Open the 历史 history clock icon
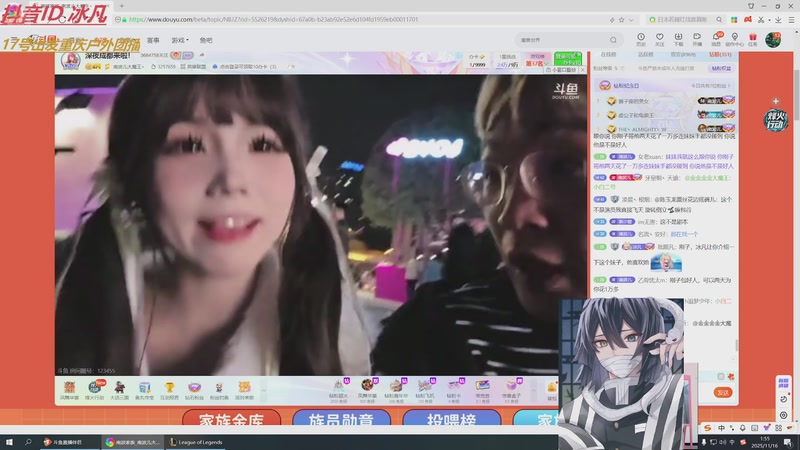800x450 pixels. [641, 39]
